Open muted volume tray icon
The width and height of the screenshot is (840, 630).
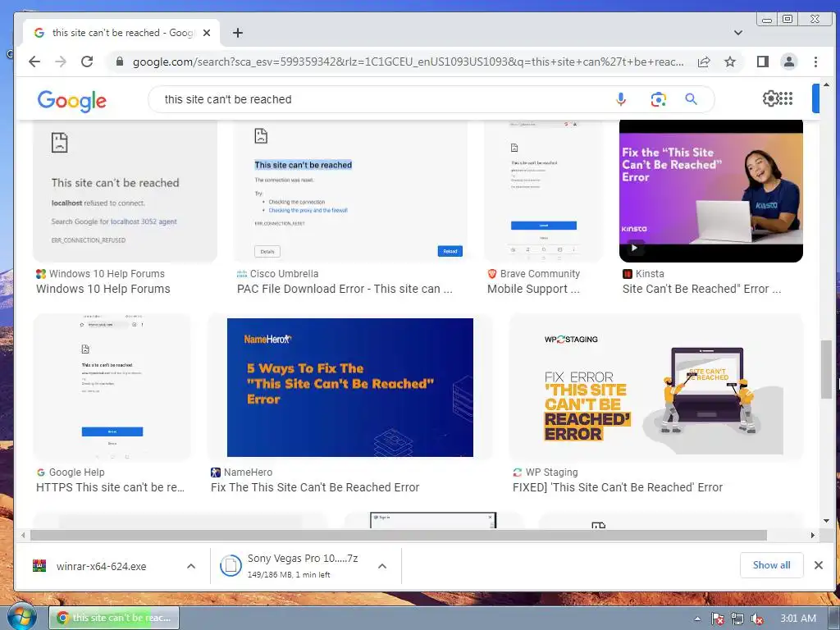pos(756,619)
